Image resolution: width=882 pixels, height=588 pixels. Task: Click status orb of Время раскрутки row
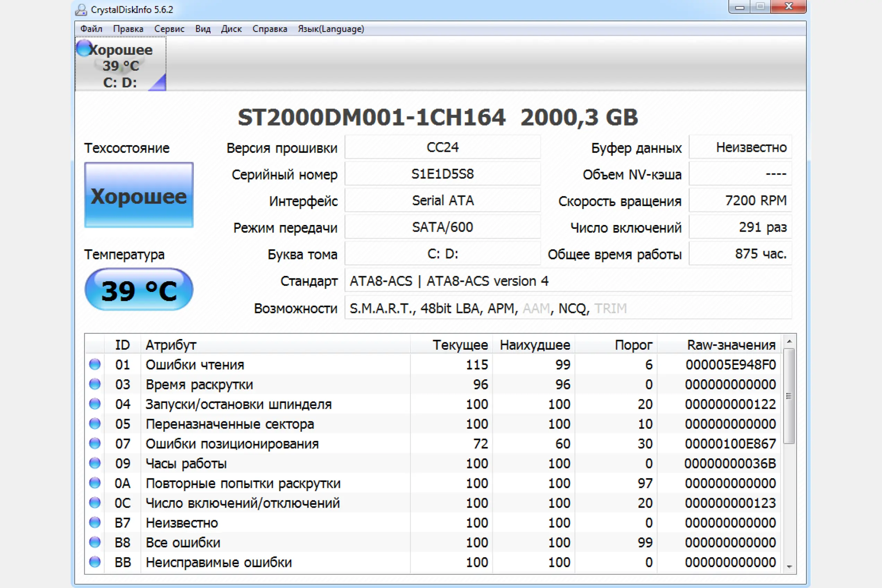coord(95,384)
